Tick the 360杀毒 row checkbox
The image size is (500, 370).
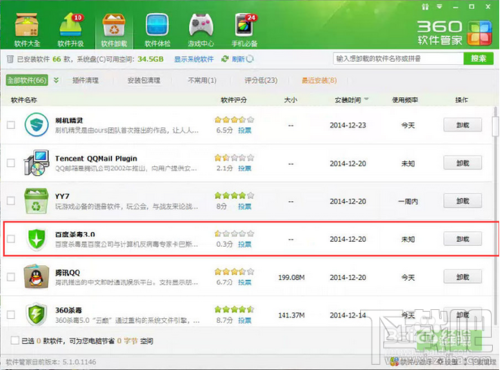click(11, 315)
